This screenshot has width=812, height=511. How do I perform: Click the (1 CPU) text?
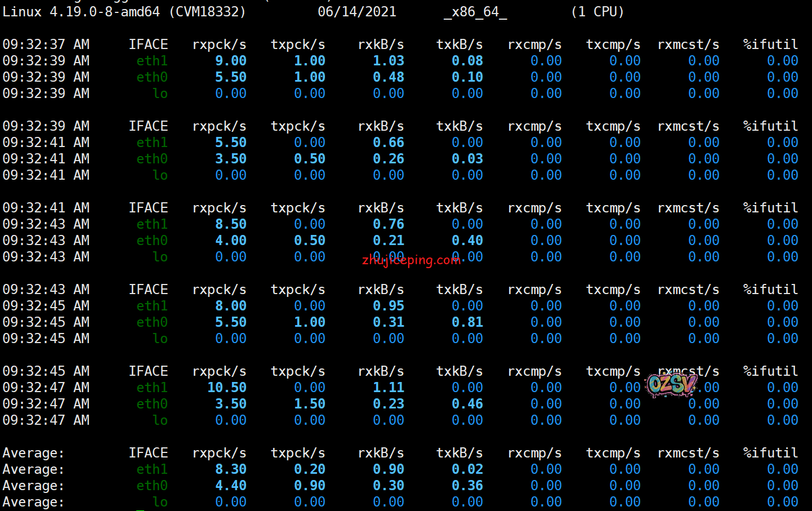[x=597, y=12]
